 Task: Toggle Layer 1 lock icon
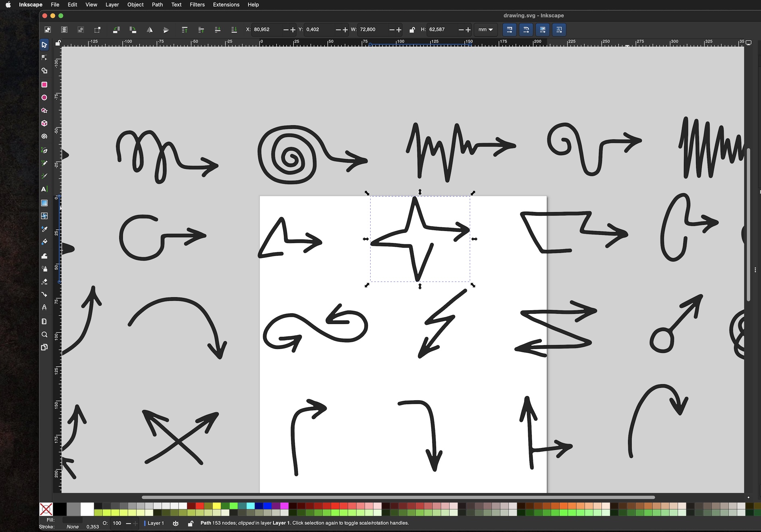[x=191, y=523]
